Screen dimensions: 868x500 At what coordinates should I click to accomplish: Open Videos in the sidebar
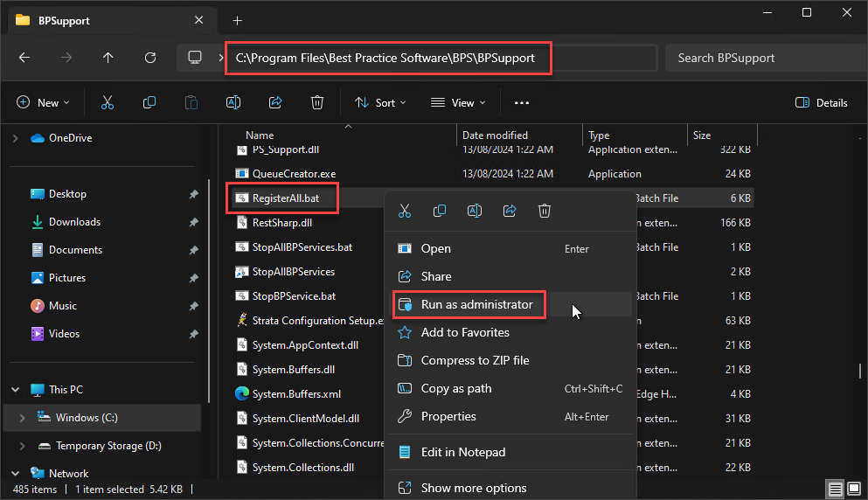64,334
